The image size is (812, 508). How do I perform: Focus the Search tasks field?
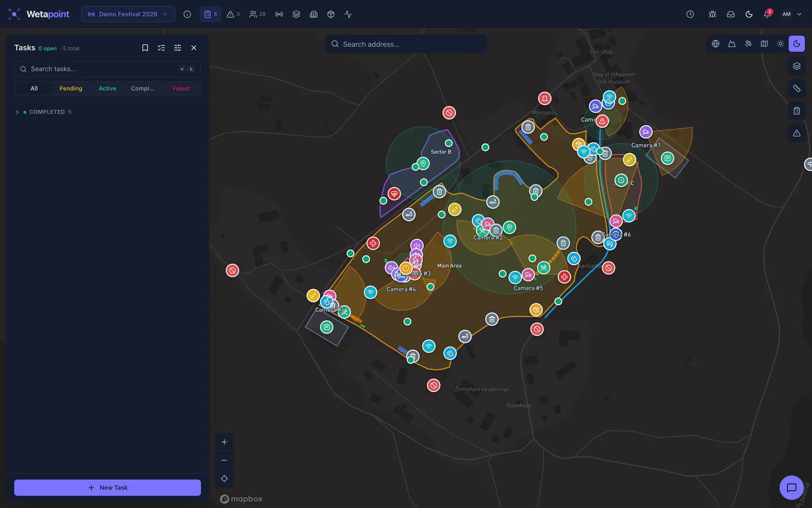click(107, 69)
